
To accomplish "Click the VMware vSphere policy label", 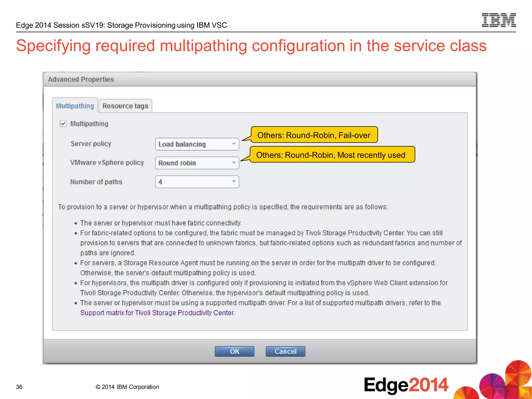I will [107, 163].
